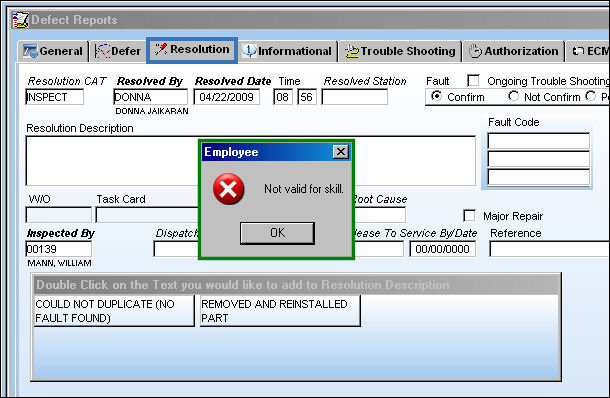Open the Informational tab
This screenshot has height=398, width=610.
click(287, 51)
